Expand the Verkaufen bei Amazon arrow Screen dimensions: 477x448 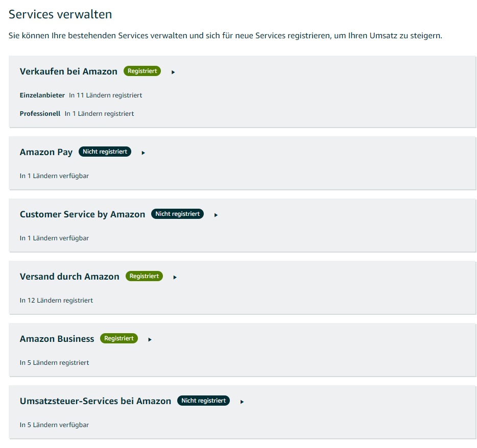coord(173,72)
